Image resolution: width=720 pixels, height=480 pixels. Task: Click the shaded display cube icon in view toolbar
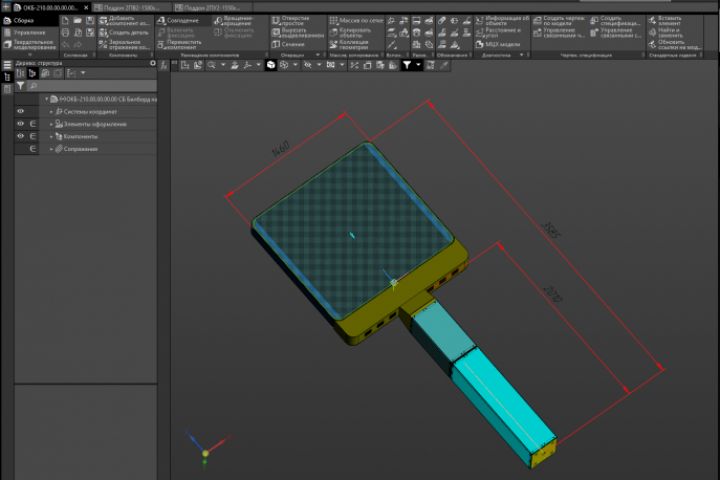(x=271, y=65)
